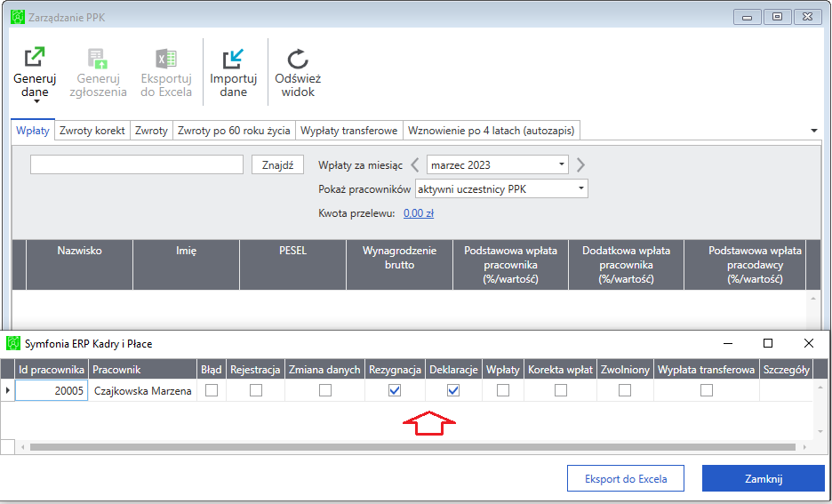Screen dimensions: 832x504
Task: Open the Wypłaty transferowe tab
Action: point(348,131)
